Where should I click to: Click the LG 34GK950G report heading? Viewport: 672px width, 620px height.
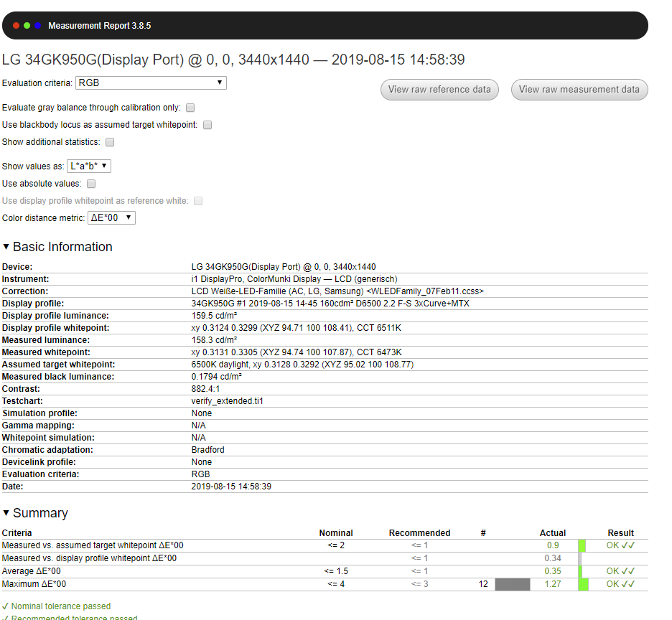tap(233, 60)
